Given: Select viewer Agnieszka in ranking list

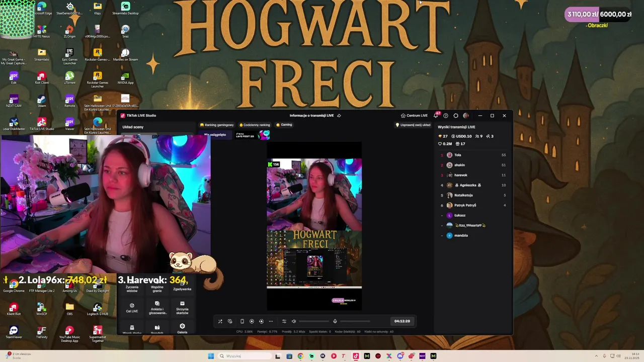Looking at the screenshot, I should click(473, 185).
